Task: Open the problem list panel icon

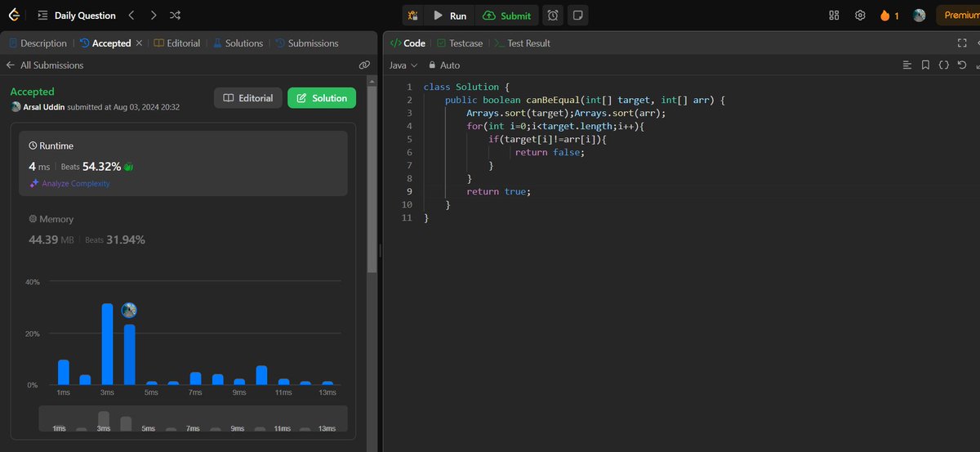Action: [x=43, y=16]
